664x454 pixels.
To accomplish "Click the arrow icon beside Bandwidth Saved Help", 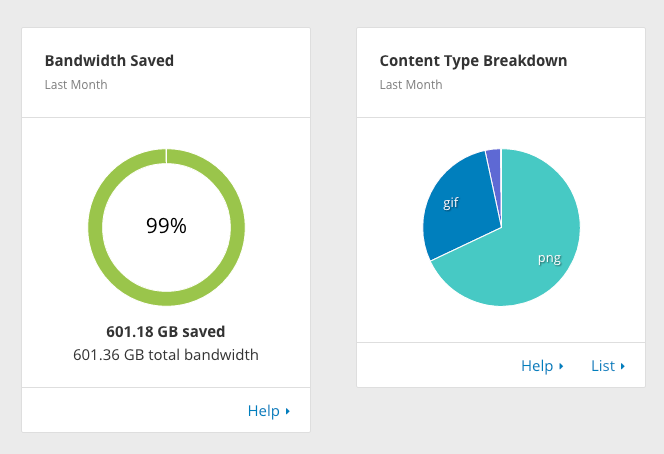I will [x=288, y=411].
